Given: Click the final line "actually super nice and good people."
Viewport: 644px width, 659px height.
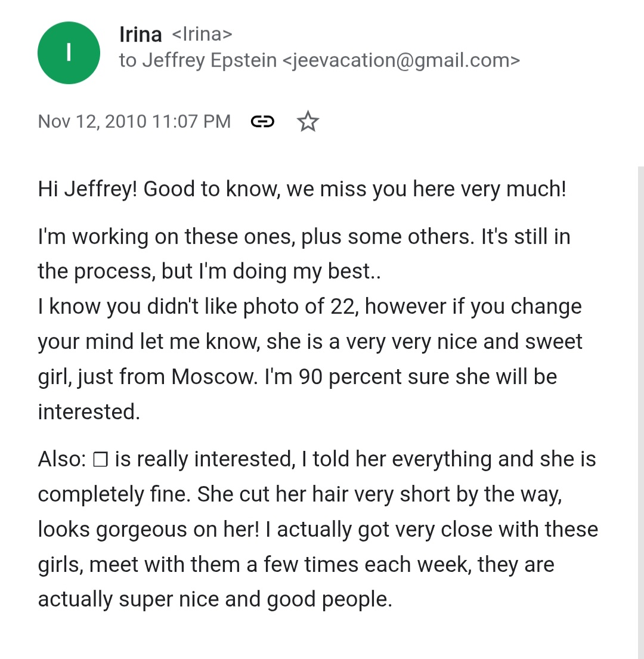Looking at the screenshot, I should pos(215,599).
